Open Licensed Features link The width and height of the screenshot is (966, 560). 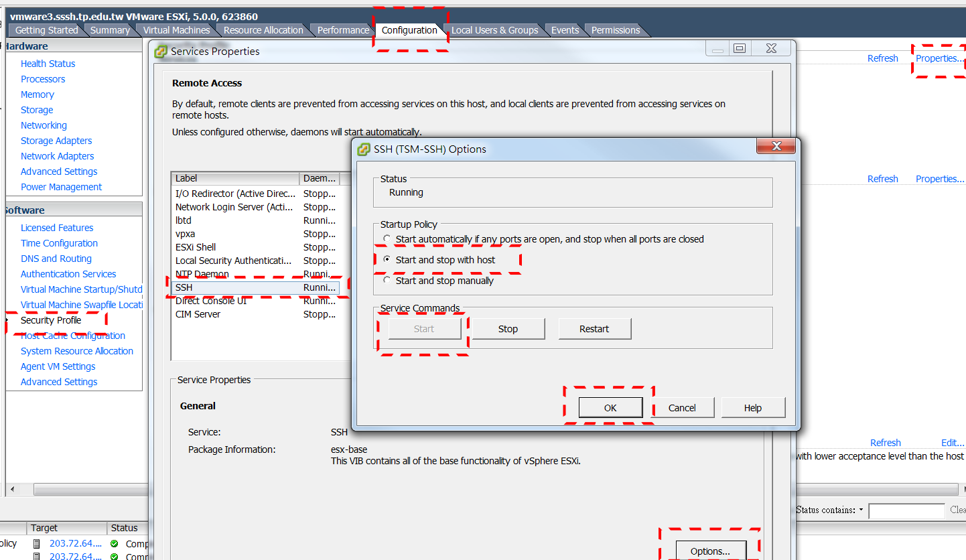click(57, 228)
